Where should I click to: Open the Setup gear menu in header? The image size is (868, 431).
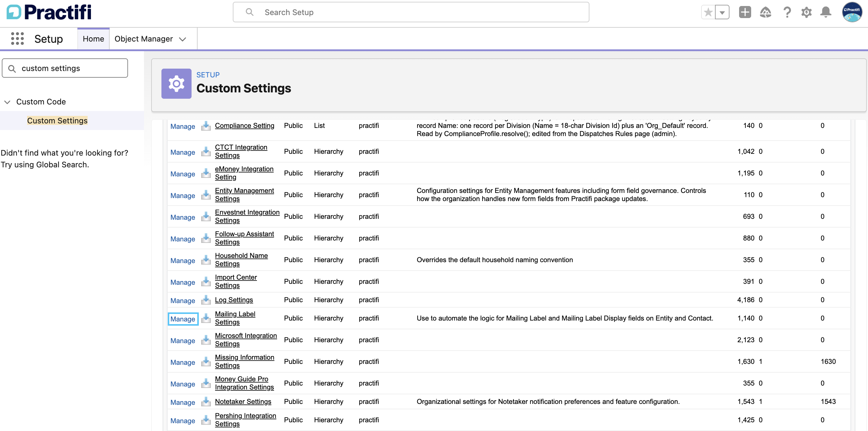(x=807, y=12)
